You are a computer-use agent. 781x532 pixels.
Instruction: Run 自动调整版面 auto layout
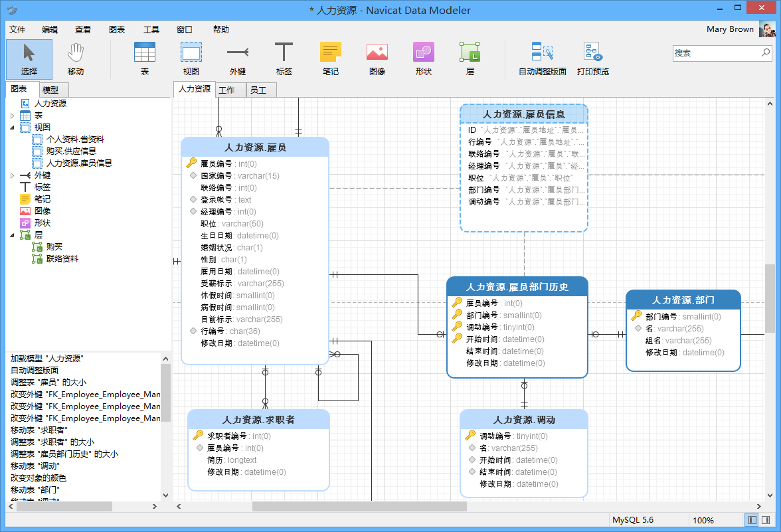(x=543, y=59)
